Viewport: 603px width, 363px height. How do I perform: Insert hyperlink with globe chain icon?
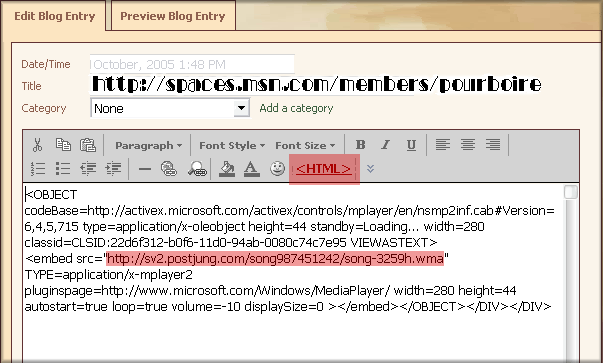169,168
